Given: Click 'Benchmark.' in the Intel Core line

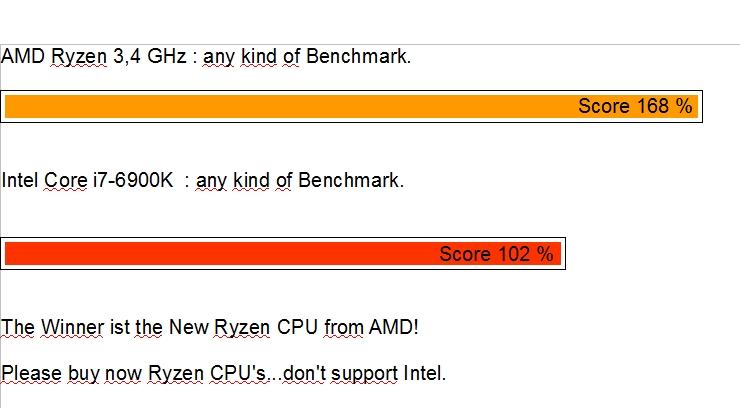Looking at the screenshot, I should pos(351,180).
